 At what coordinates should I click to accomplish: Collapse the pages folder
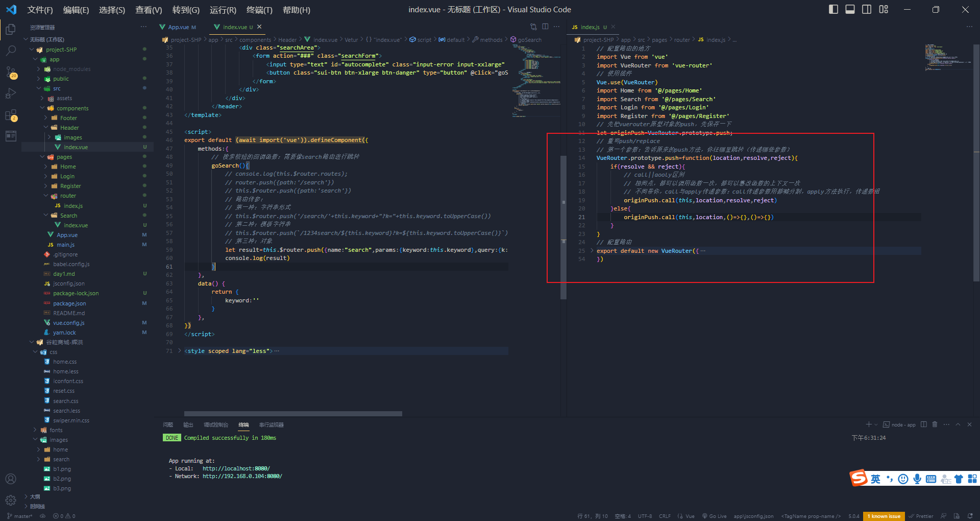[x=64, y=157]
